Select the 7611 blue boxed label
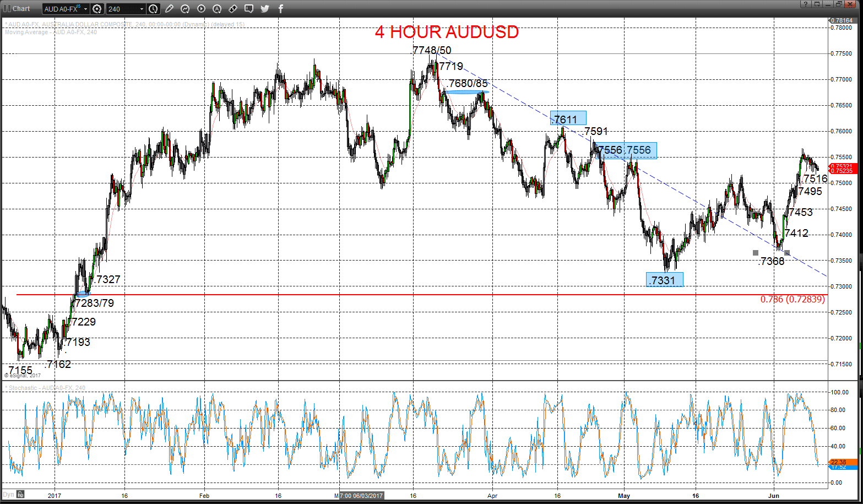 click(568, 118)
